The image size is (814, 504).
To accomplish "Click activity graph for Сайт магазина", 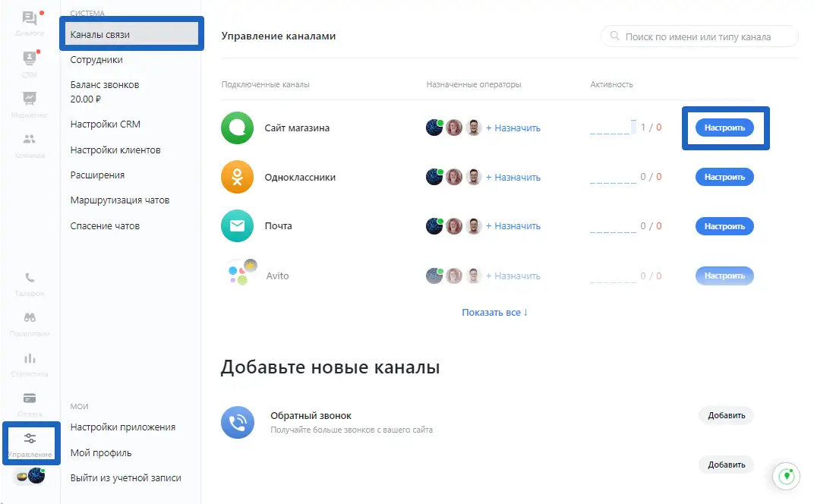I will (613, 128).
